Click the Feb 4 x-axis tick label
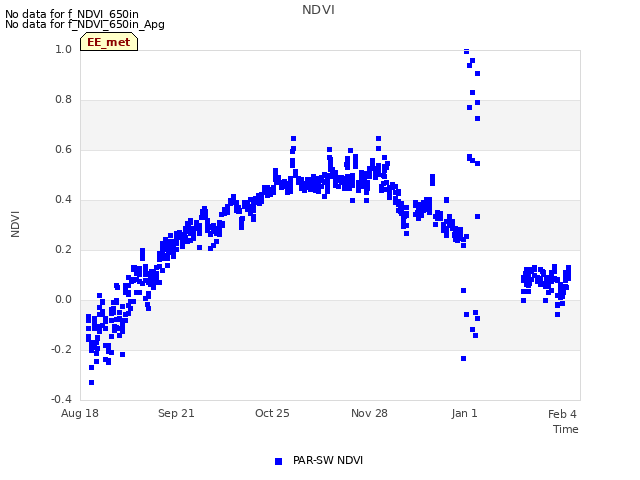 [562, 414]
